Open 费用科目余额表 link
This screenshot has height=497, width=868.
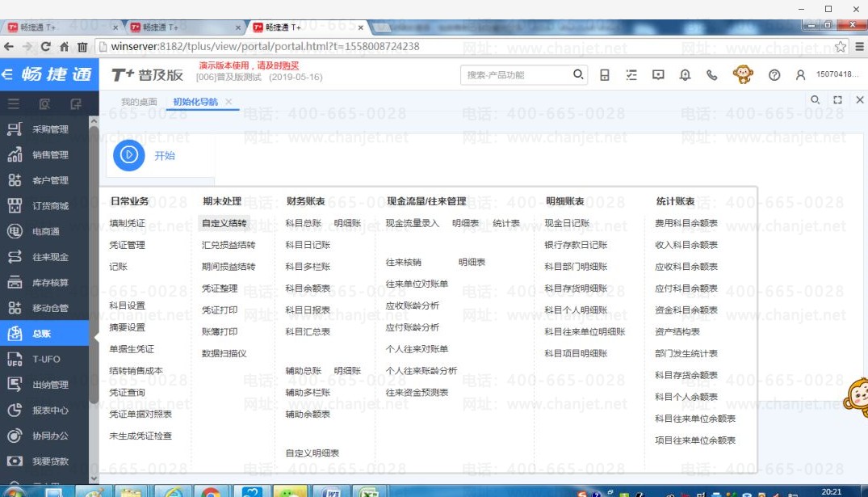[686, 223]
